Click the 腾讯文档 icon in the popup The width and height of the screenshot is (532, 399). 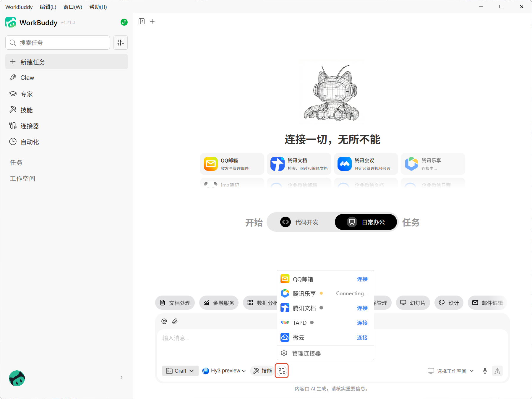tap(285, 308)
